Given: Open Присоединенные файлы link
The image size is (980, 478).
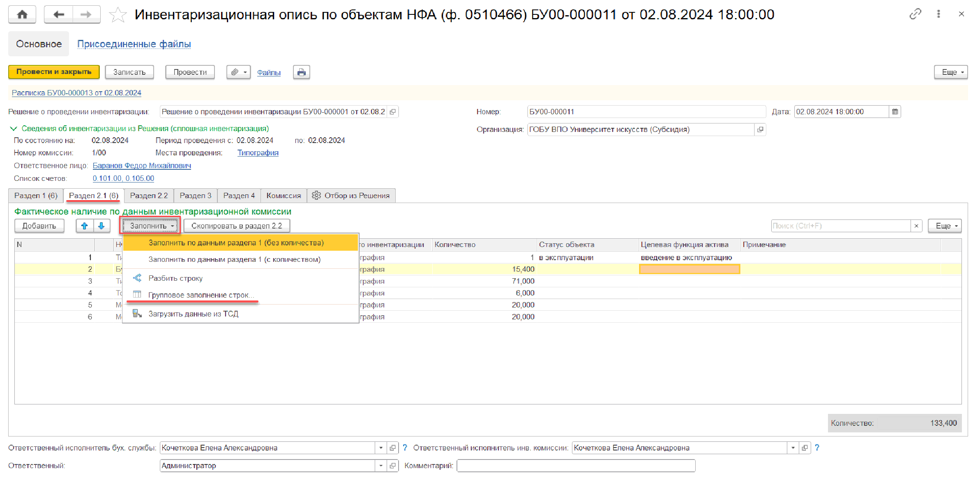Looking at the screenshot, I should [x=134, y=44].
